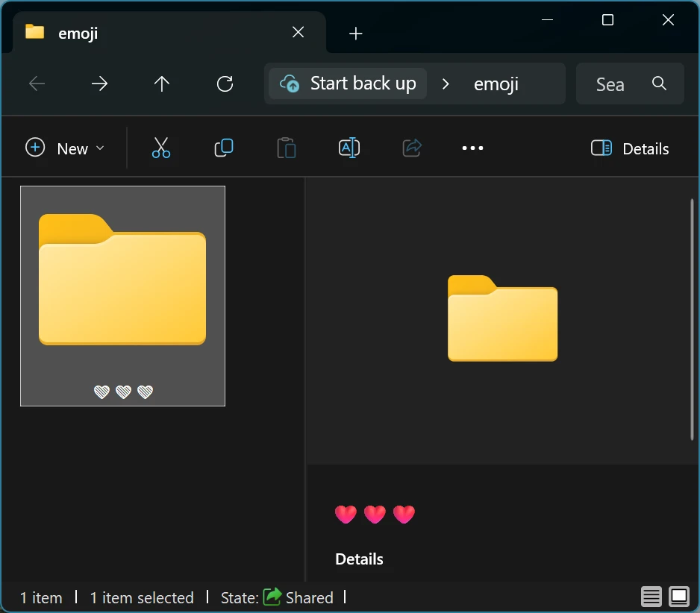Select the folder thumbnail with heart emojis
The width and height of the screenshot is (700, 613).
pos(122,295)
